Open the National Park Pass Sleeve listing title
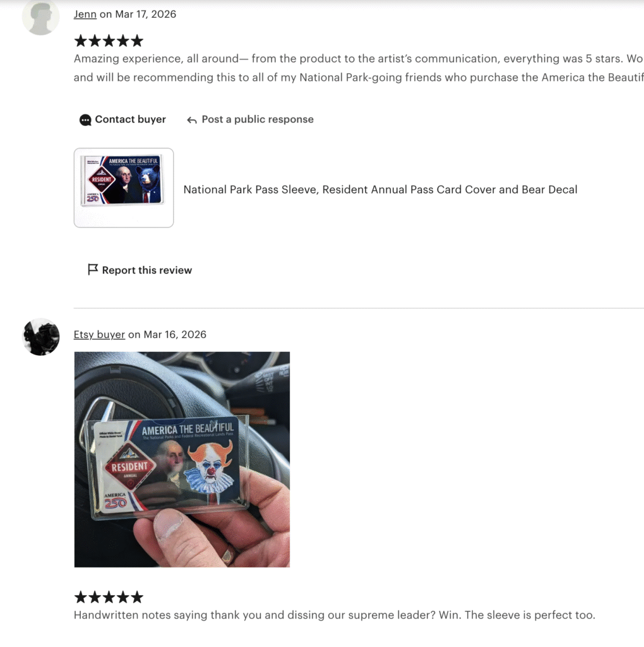Image resolution: width=644 pixels, height=647 pixels. (380, 190)
